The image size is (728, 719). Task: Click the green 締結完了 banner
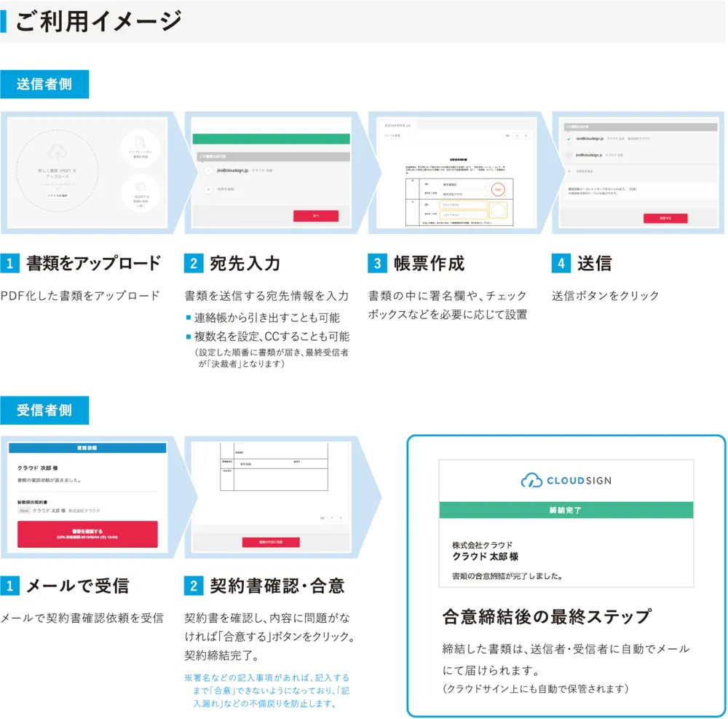pos(566,510)
